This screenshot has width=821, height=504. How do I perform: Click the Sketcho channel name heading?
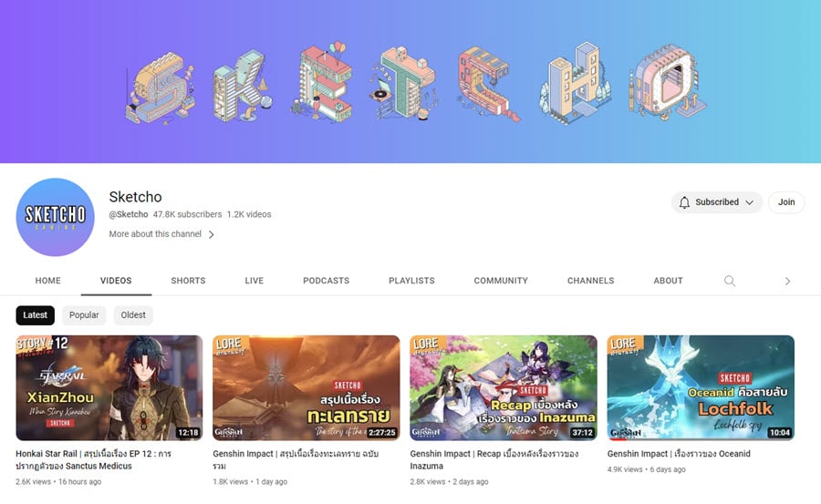135,197
